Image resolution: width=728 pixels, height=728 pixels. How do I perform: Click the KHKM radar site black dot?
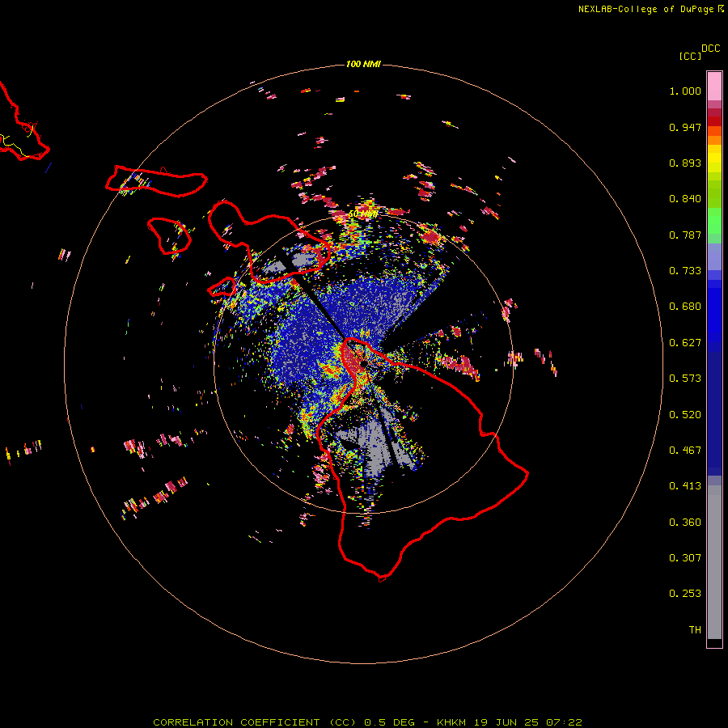point(363,364)
